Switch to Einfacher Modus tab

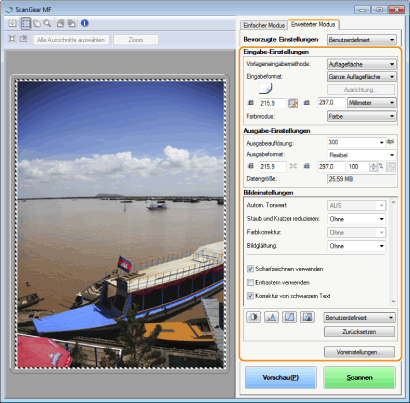pos(264,25)
